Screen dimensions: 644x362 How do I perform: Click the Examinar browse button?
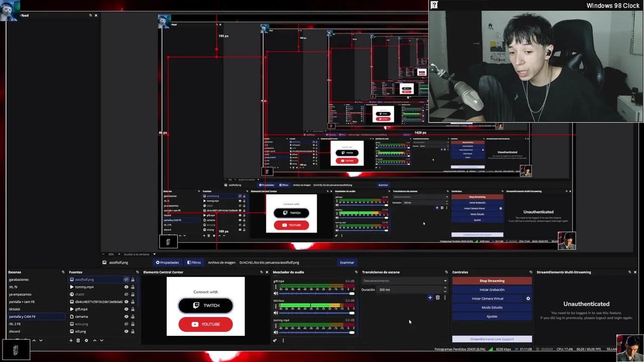coord(347,262)
